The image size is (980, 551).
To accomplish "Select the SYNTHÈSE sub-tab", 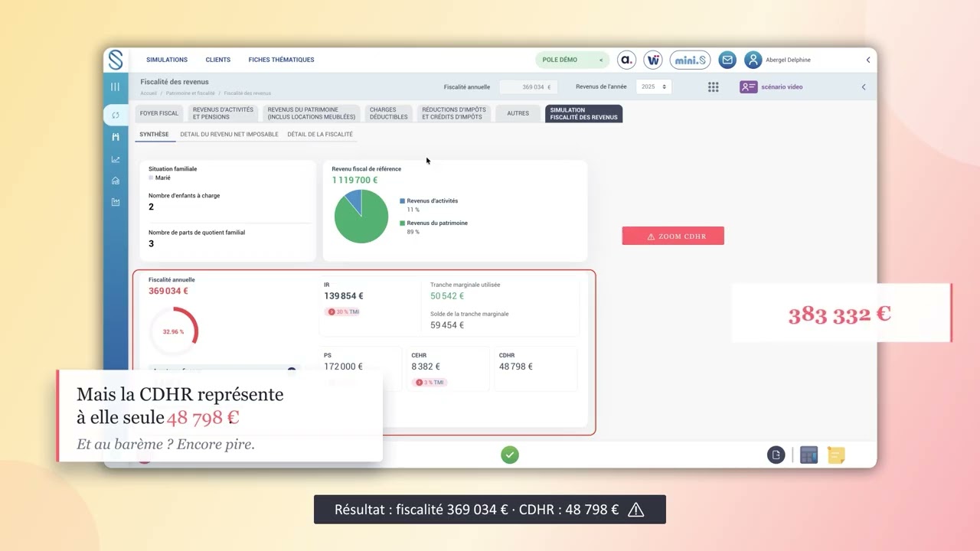I will point(155,135).
